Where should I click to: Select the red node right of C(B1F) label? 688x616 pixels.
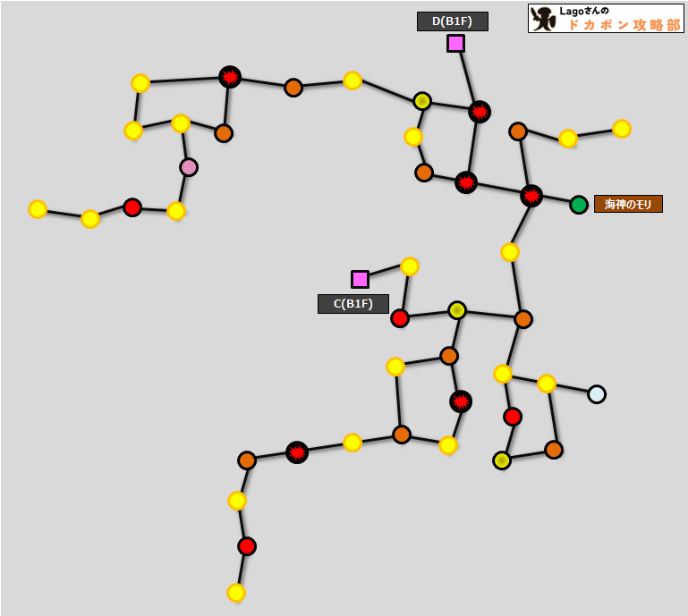click(x=400, y=318)
